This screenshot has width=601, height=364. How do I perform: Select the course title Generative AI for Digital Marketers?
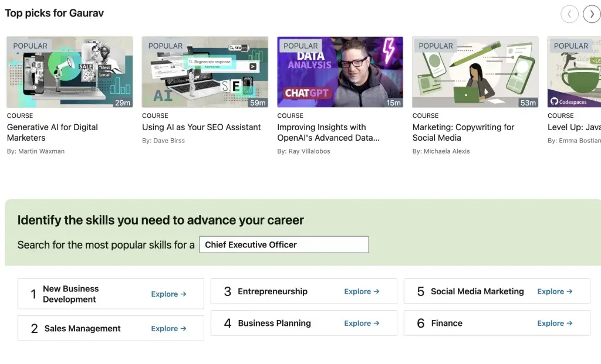53,132
